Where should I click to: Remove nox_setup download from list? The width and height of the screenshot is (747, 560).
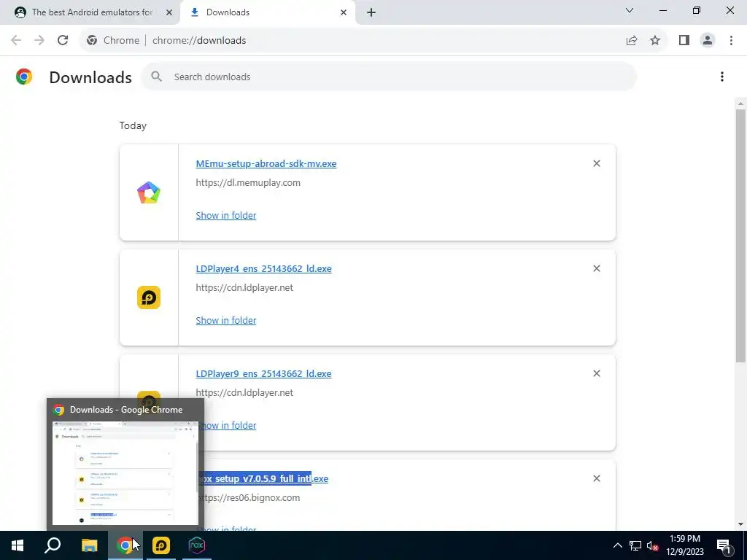coord(597,478)
